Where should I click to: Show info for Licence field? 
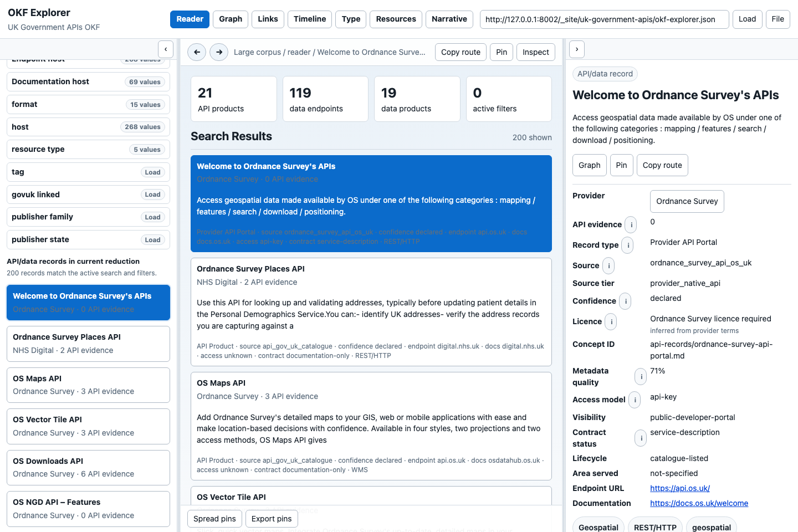[611, 321]
